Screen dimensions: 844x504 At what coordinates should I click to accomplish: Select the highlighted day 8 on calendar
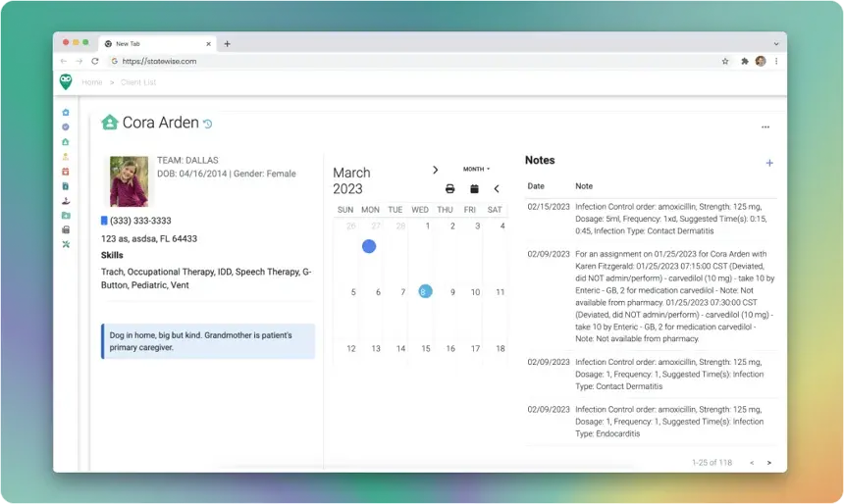(x=425, y=291)
